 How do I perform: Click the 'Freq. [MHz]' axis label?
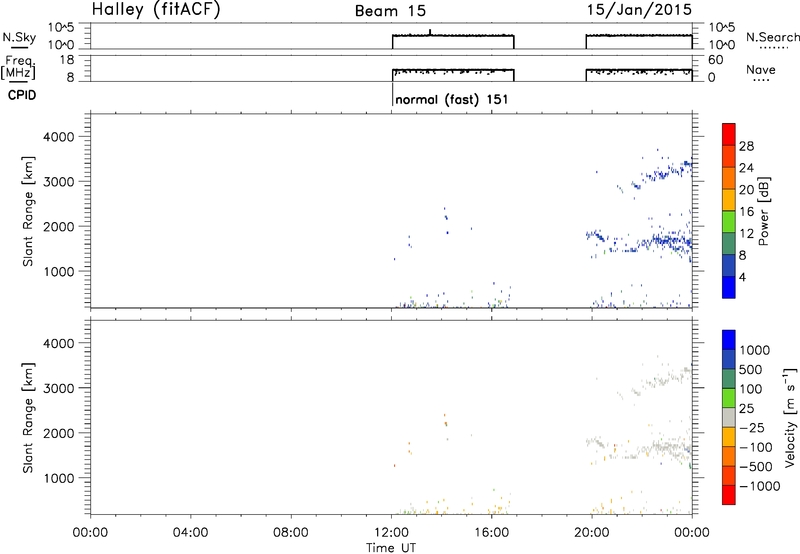click(19, 67)
